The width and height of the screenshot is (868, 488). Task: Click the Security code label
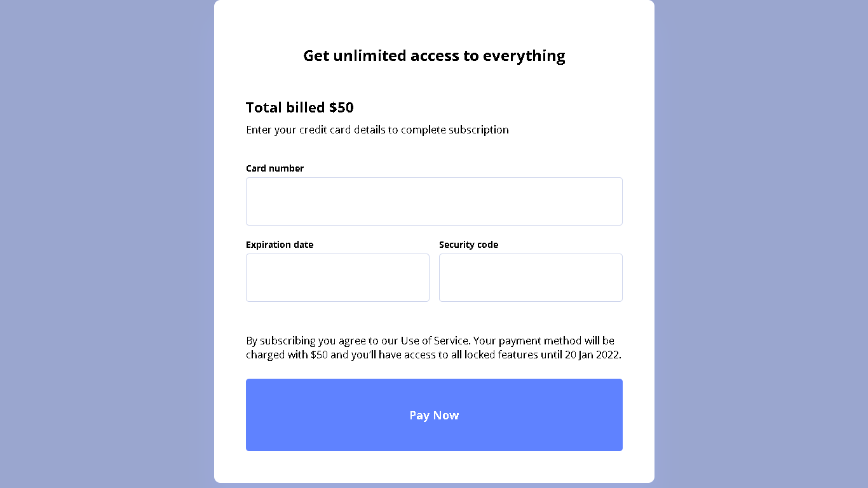(468, 245)
